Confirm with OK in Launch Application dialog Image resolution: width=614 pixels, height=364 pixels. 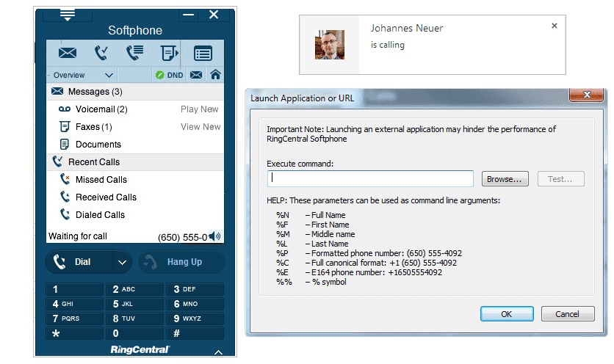point(507,314)
